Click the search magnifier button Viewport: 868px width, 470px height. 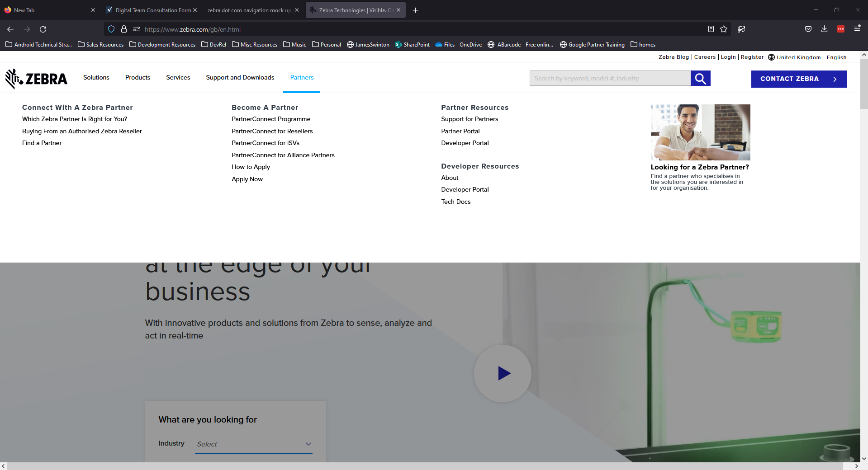pyautogui.click(x=700, y=78)
